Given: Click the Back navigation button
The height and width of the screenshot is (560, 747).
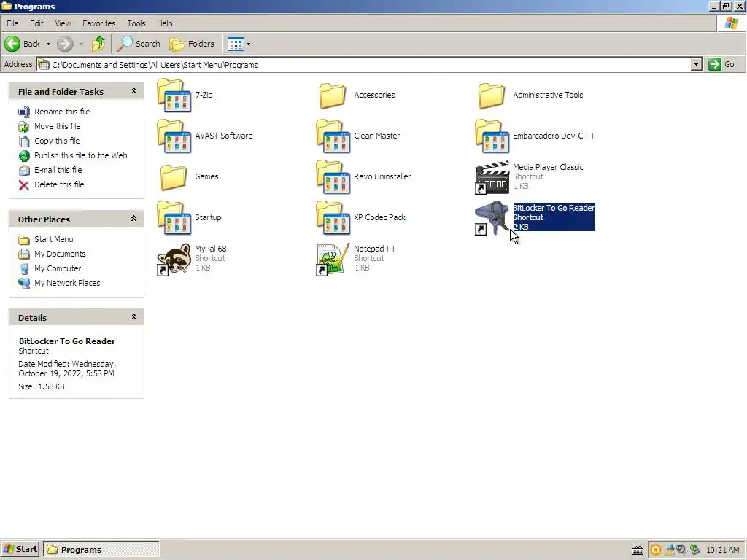Looking at the screenshot, I should pos(23,44).
